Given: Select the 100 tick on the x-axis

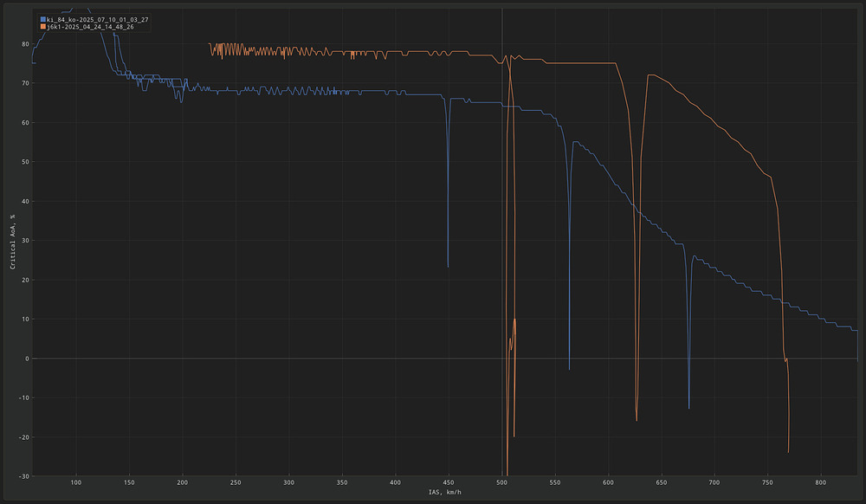Looking at the screenshot, I should click(76, 481).
